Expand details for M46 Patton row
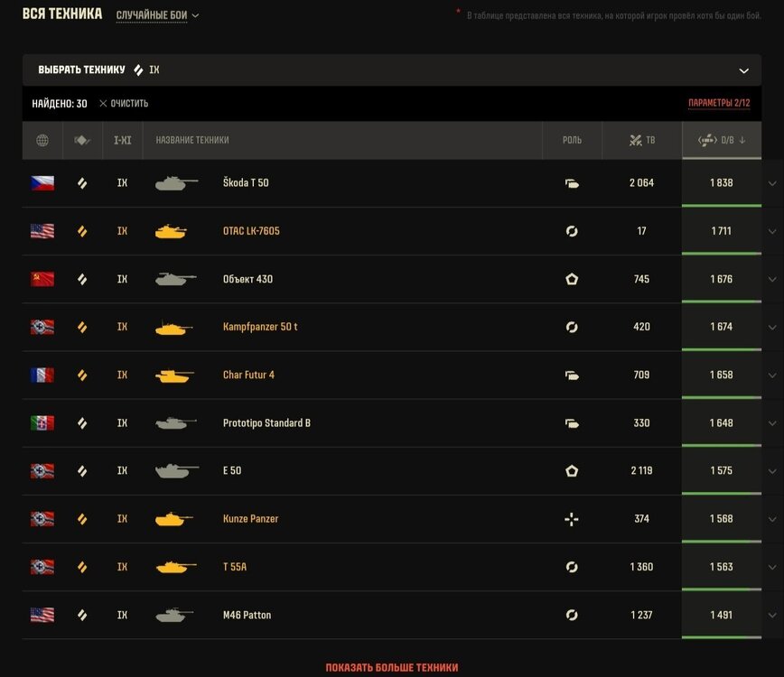 coord(772,615)
